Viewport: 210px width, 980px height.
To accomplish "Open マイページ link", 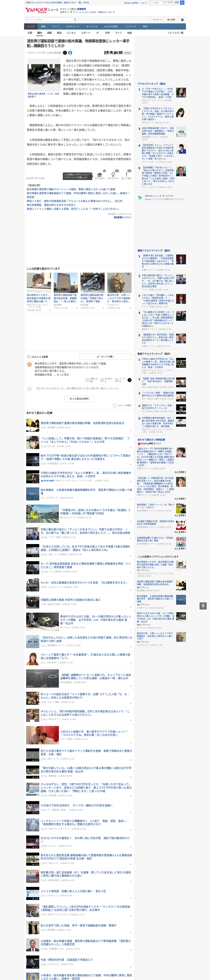I will click(157, 20).
